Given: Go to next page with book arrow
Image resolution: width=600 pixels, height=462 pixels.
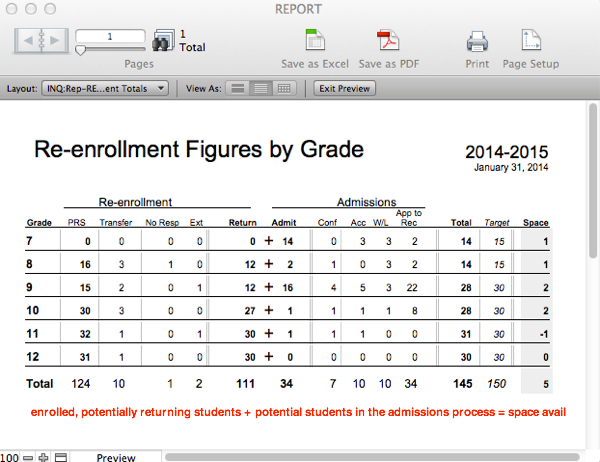Looking at the screenshot, I should pyautogui.click(x=53, y=42).
